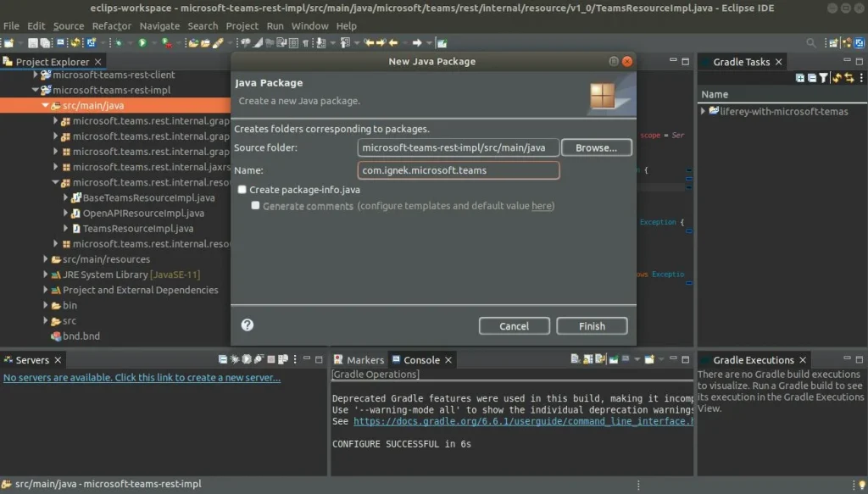Maximize the Console view panel
The width and height of the screenshot is (868, 494).
click(x=685, y=359)
